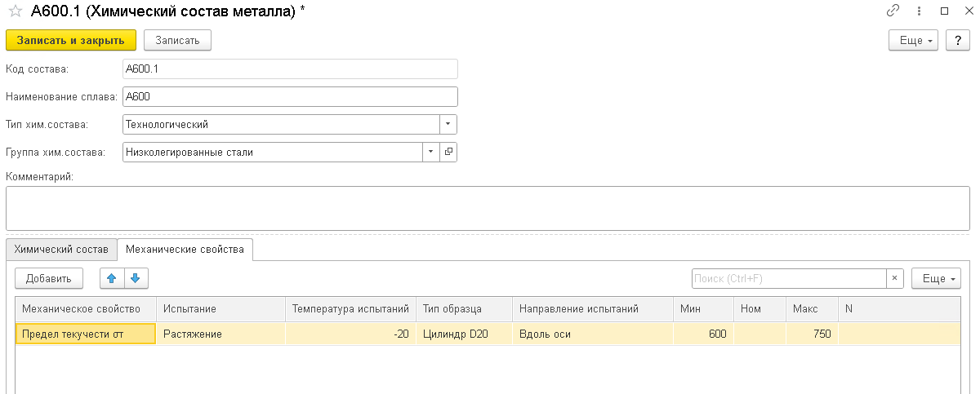Select the temperature cell -20
Screen dimensions: 980x394
[350, 334]
